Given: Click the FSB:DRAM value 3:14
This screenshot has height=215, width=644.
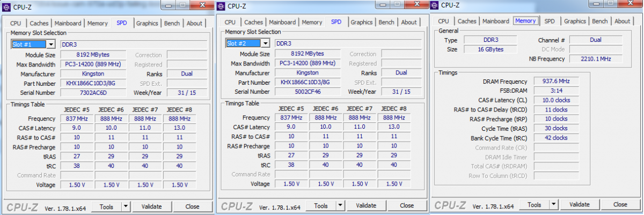Looking at the screenshot, I should 555,91.
